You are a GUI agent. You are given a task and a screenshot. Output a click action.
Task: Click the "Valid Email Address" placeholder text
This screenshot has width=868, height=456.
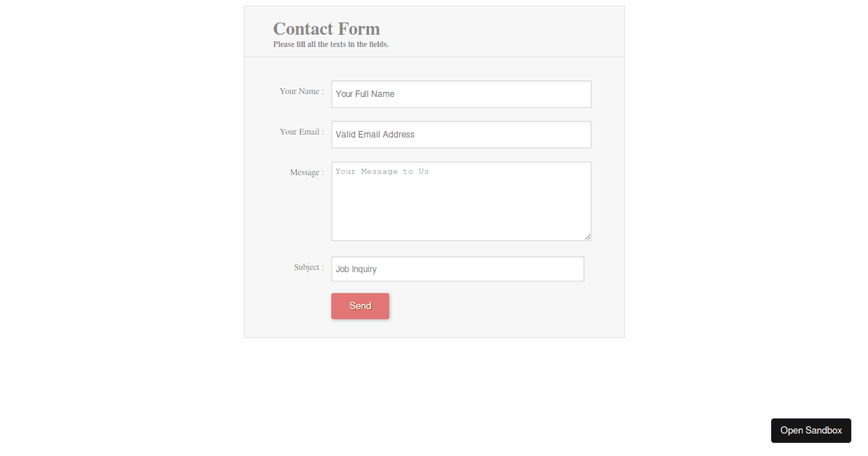(375, 135)
